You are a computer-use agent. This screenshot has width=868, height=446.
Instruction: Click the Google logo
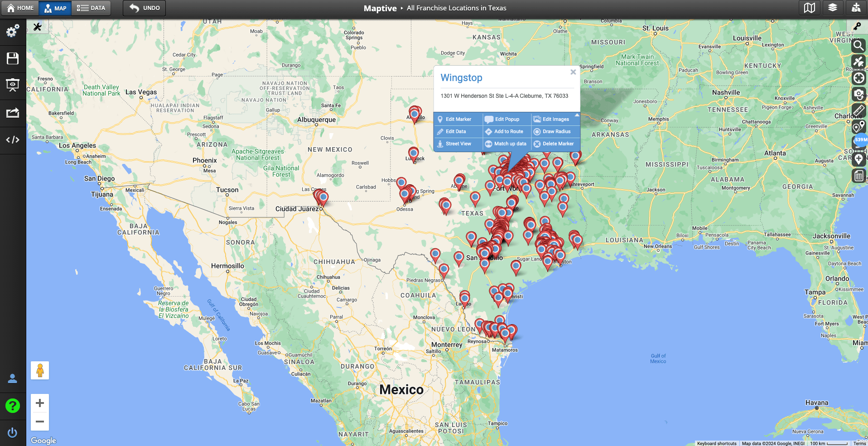coord(43,441)
